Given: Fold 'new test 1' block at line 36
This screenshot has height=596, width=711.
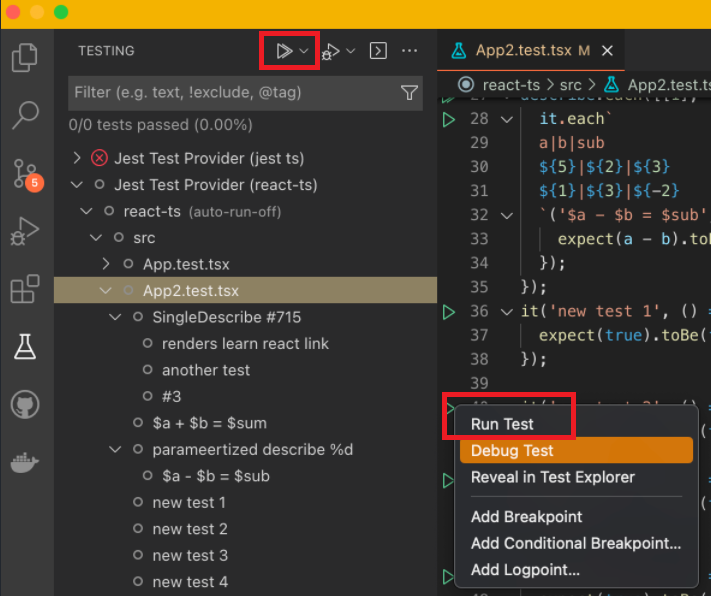Looking at the screenshot, I should coord(506,312).
